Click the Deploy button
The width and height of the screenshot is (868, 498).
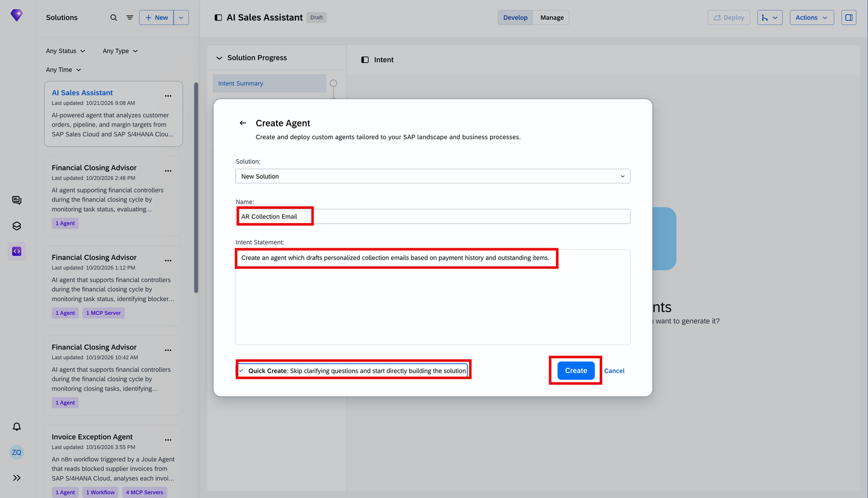[729, 17]
